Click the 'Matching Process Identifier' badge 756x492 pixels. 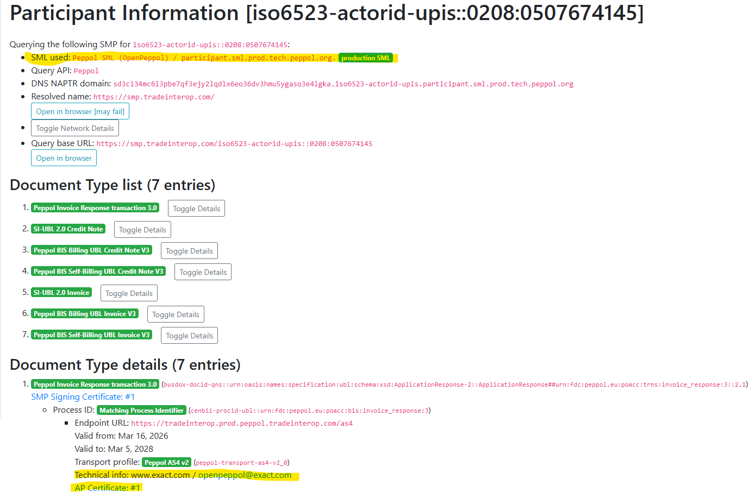pyautogui.click(x=142, y=410)
